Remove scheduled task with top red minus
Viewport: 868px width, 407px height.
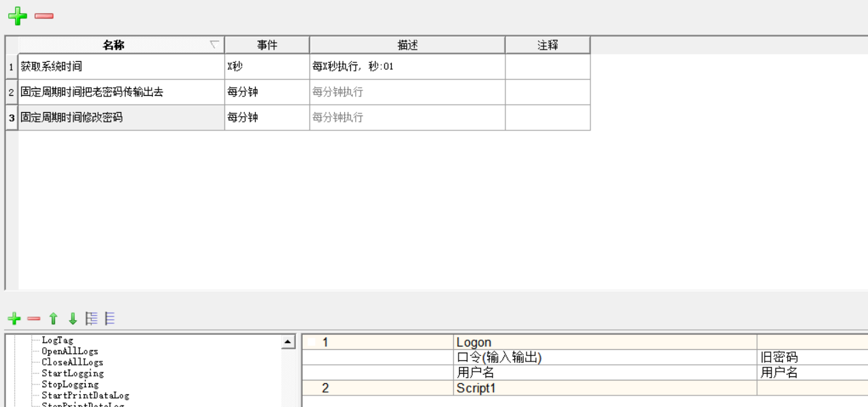44,16
